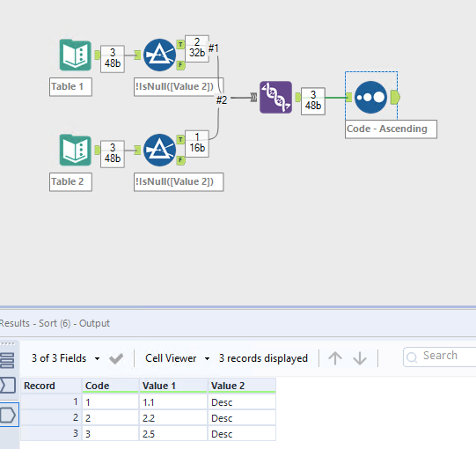
Task: Select Value 2 Desc cell in record 2
Action: 242,418
